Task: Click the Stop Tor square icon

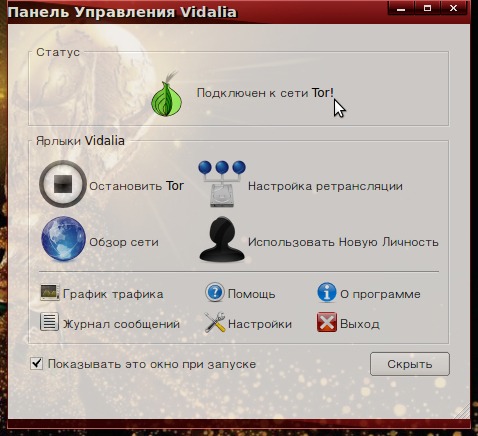Action: pyautogui.click(x=63, y=184)
